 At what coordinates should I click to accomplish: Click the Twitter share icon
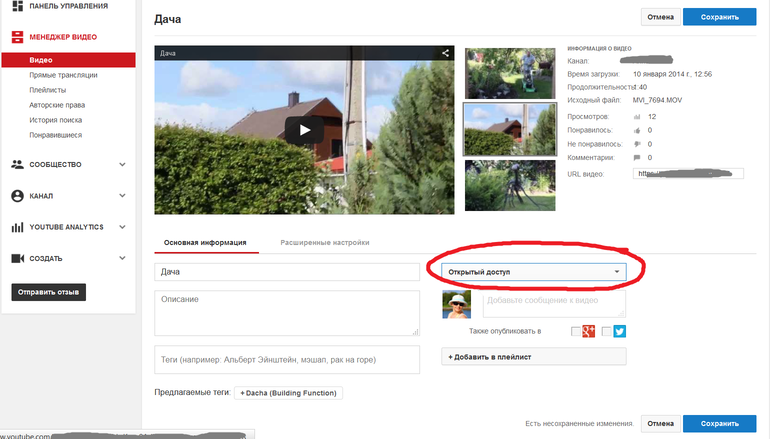[x=620, y=331]
